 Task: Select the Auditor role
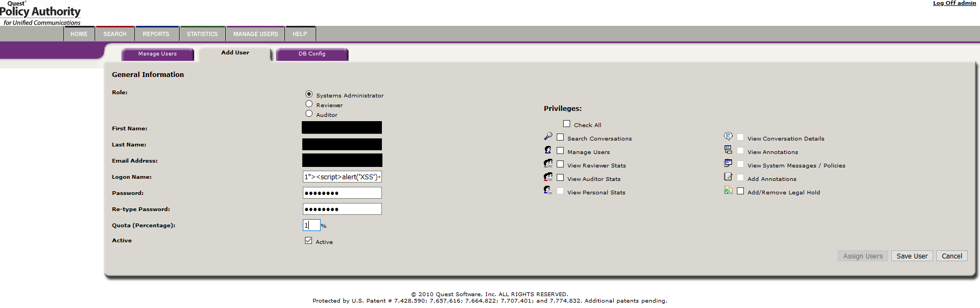click(x=309, y=114)
